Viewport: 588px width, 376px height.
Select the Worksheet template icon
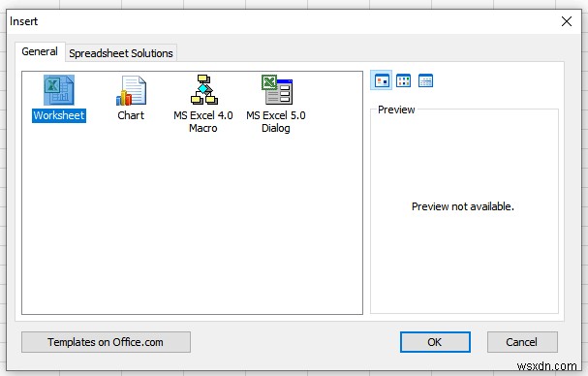(x=59, y=90)
